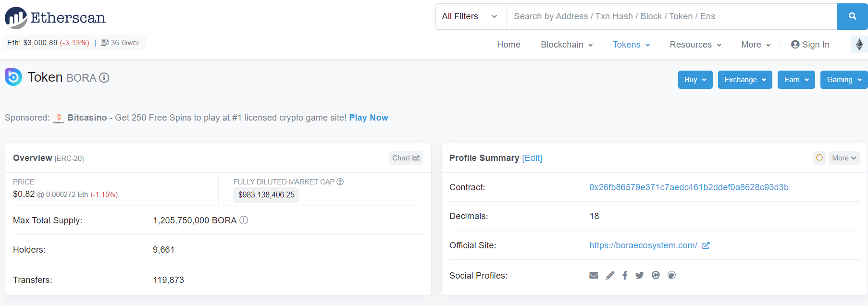Open the More dropdown in Profile Summary

(844, 158)
